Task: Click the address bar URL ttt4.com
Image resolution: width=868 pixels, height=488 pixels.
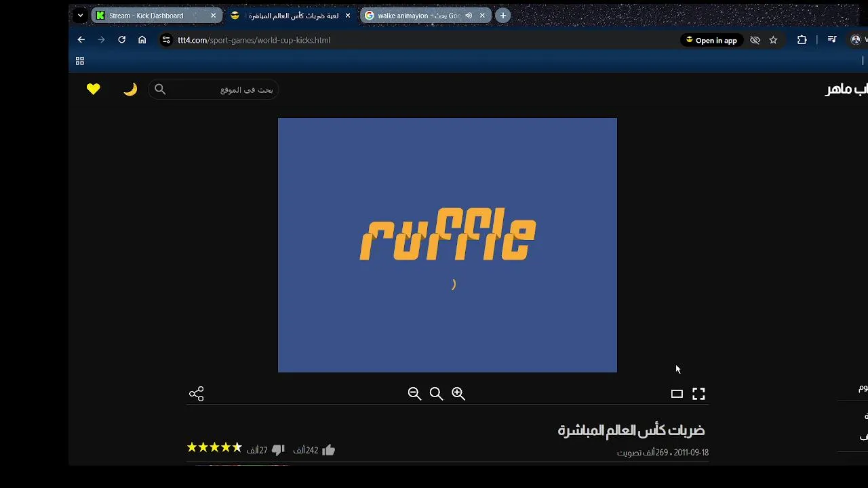Action: (254, 40)
